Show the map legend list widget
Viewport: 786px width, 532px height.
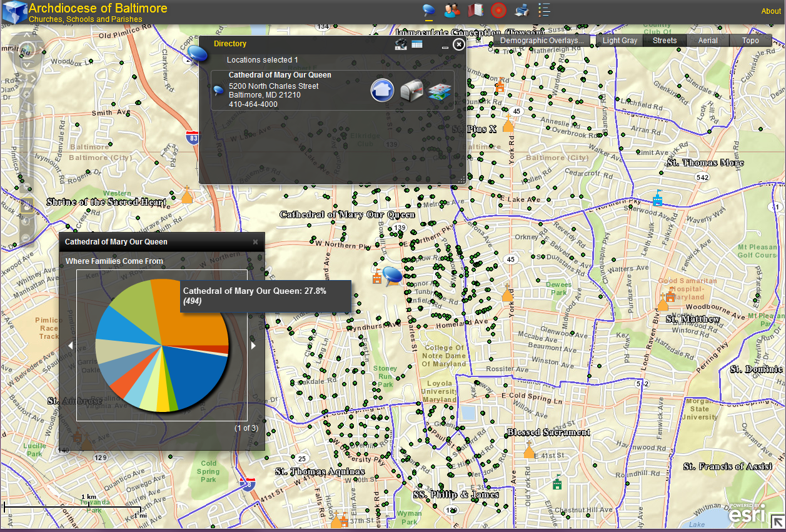click(544, 10)
